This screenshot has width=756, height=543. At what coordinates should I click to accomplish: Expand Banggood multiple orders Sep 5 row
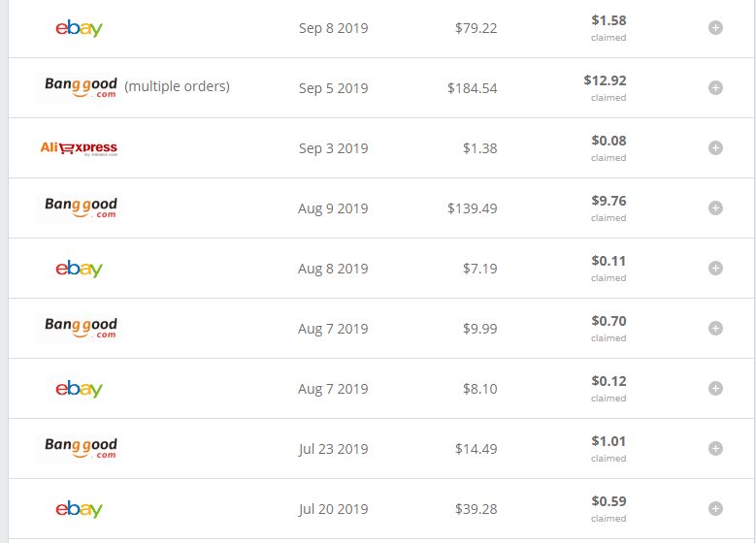pos(715,87)
